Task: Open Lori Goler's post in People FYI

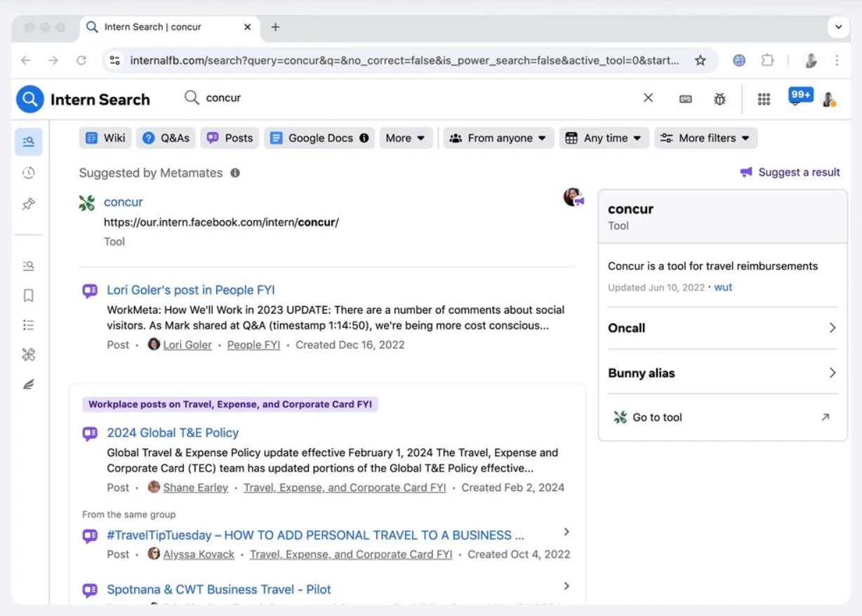Action: pyautogui.click(x=191, y=290)
